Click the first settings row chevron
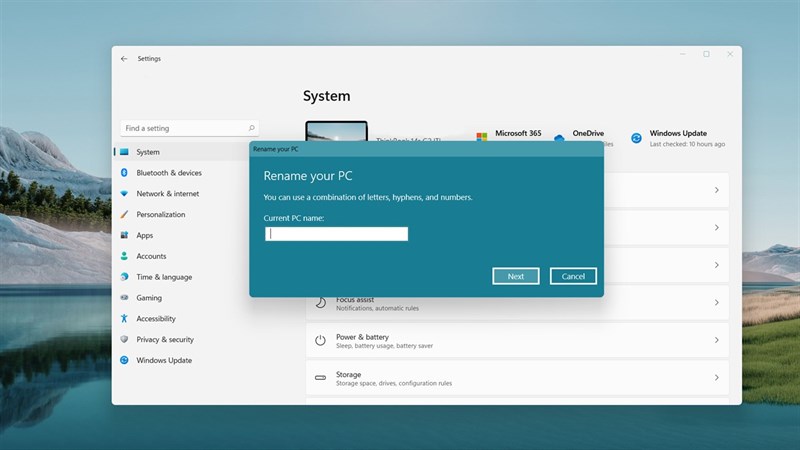Viewport: 800px width, 450px height. coord(717,190)
